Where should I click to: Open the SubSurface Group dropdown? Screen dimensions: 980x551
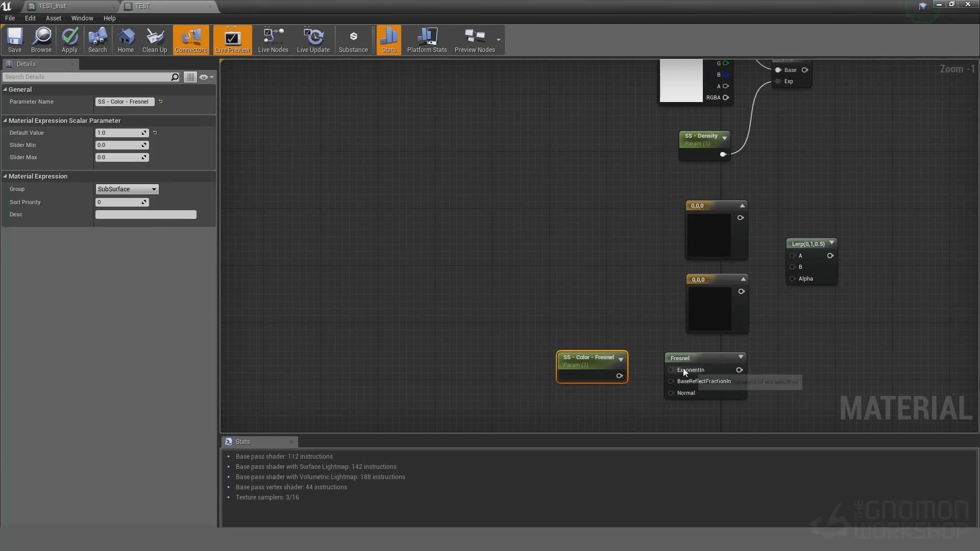(126, 189)
